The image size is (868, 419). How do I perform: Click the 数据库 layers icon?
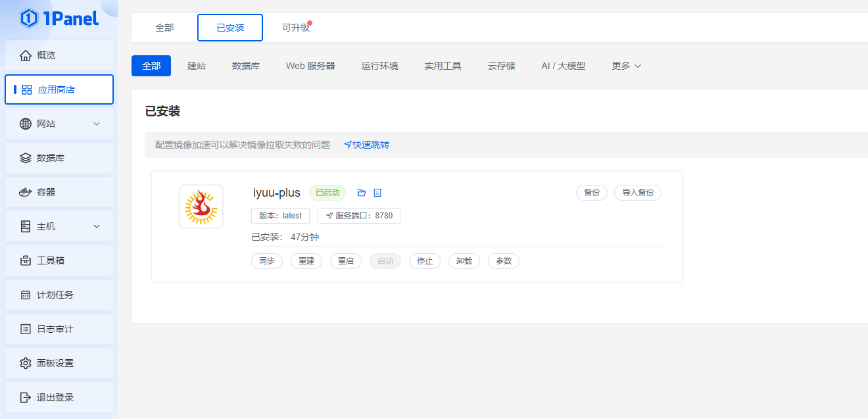pos(26,158)
